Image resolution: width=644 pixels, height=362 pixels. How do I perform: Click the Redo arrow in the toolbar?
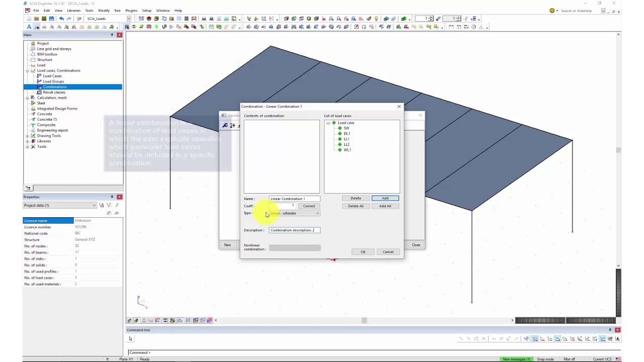(69, 19)
